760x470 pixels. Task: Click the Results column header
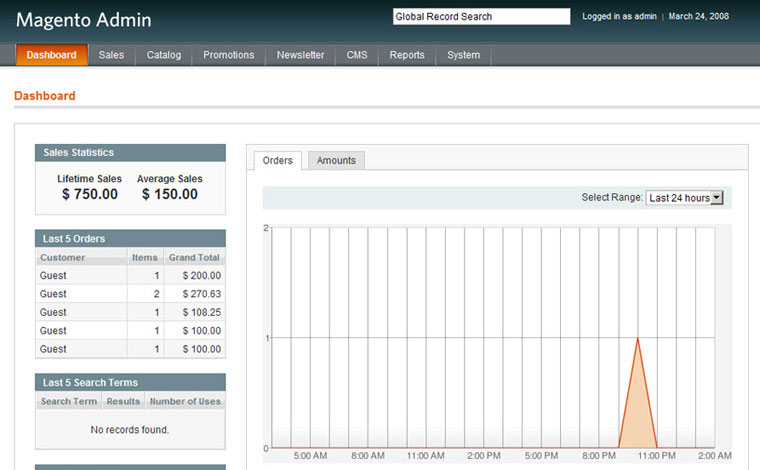pyautogui.click(x=123, y=401)
